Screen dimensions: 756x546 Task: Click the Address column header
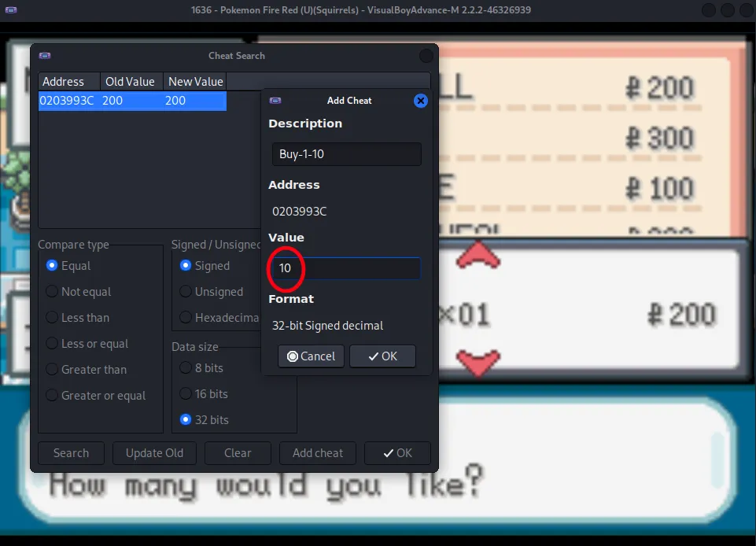(69, 82)
